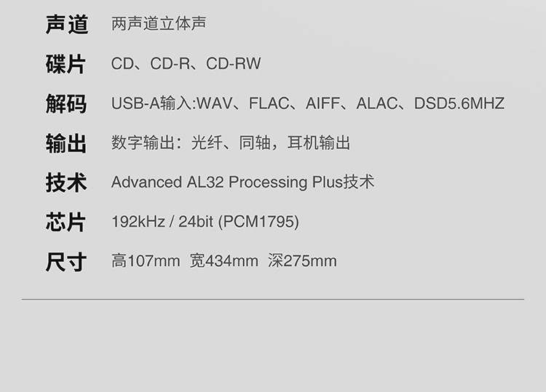Click the 解码 heading
The width and height of the screenshot is (546, 392).
66,104
